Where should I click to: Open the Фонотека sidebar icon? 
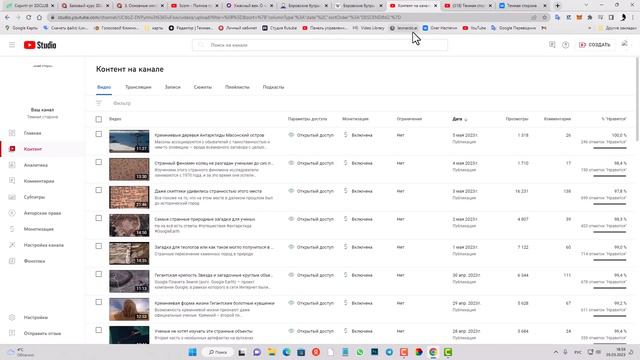[12, 261]
